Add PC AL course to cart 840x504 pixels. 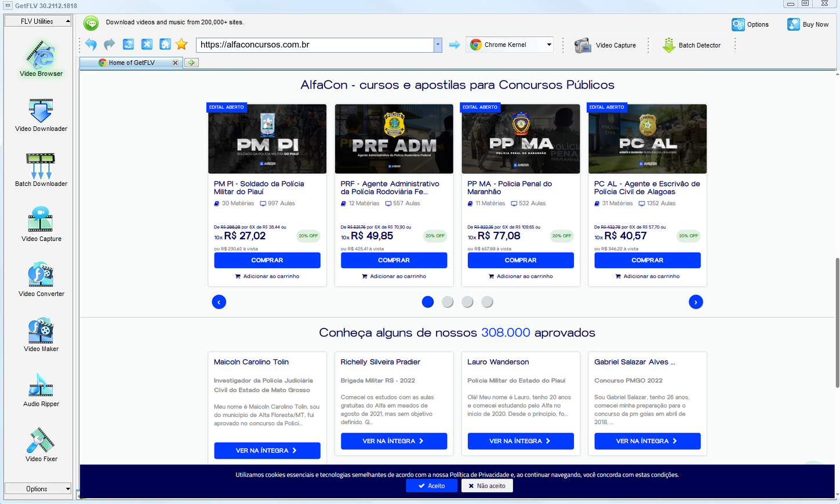(648, 276)
